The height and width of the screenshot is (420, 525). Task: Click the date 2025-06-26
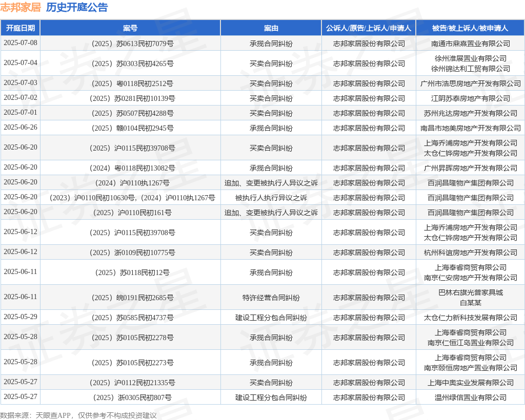click(21, 128)
